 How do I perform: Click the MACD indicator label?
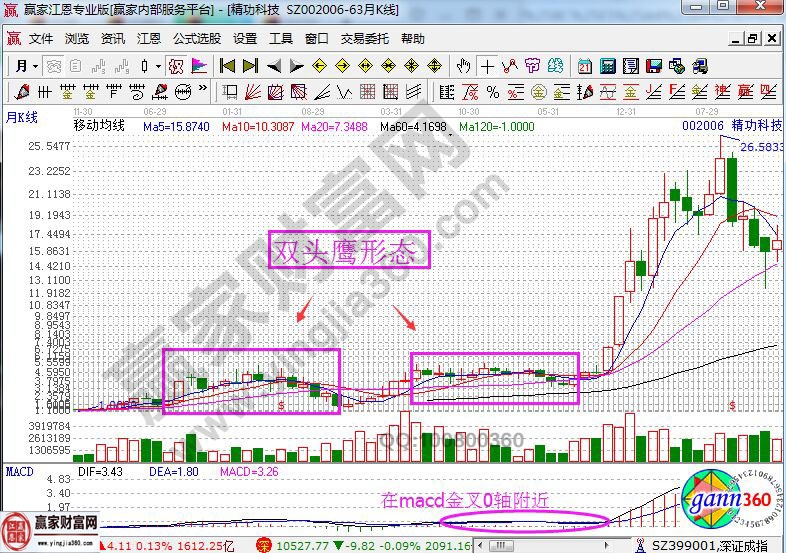pyautogui.click(x=20, y=472)
